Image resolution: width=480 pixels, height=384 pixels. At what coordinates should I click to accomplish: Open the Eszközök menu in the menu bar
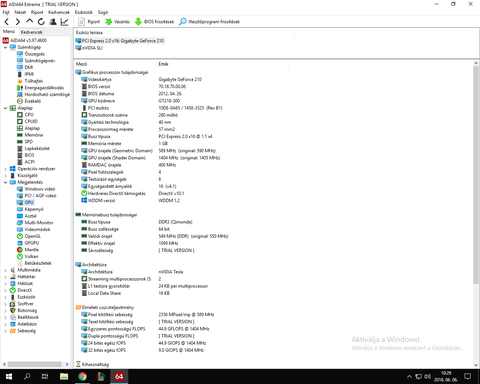[83, 12]
